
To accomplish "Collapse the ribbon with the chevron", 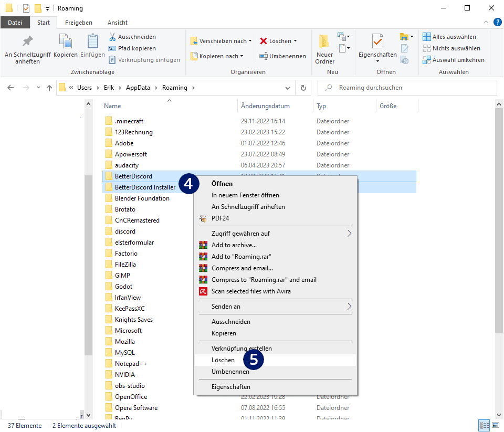I will click(486, 22).
